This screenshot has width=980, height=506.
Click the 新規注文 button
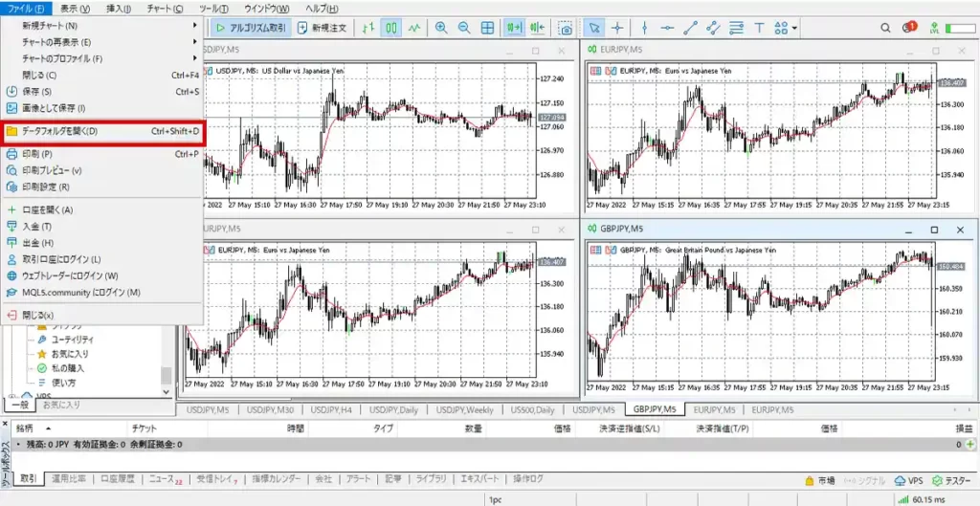pyautogui.click(x=323, y=29)
